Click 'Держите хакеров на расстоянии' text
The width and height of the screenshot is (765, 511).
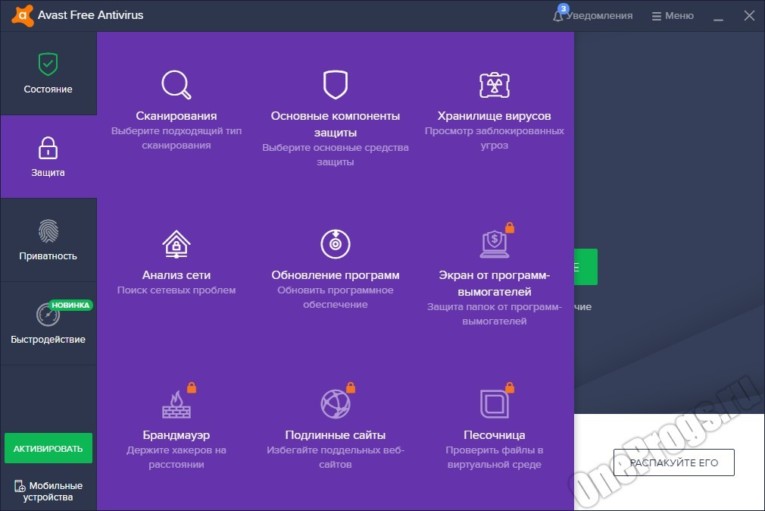pyautogui.click(x=176, y=457)
